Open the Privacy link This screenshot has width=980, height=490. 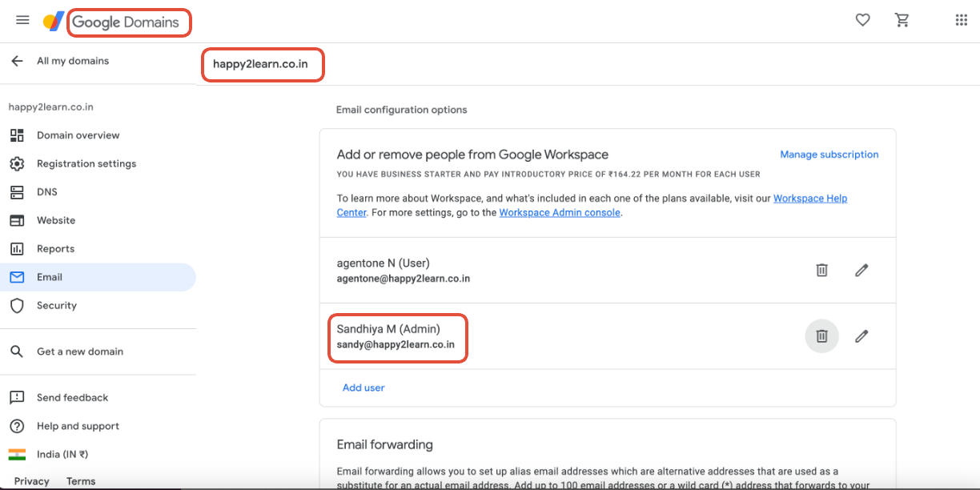tap(32, 481)
